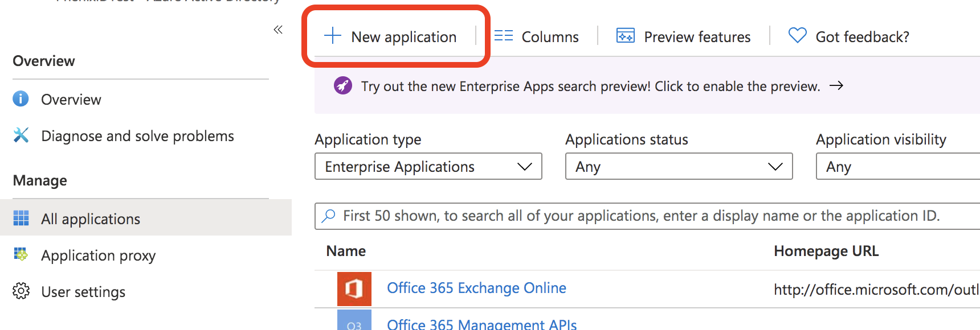Collapse the sidebar with double chevron
The height and width of the screenshot is (330, 980).
(278, 30)
